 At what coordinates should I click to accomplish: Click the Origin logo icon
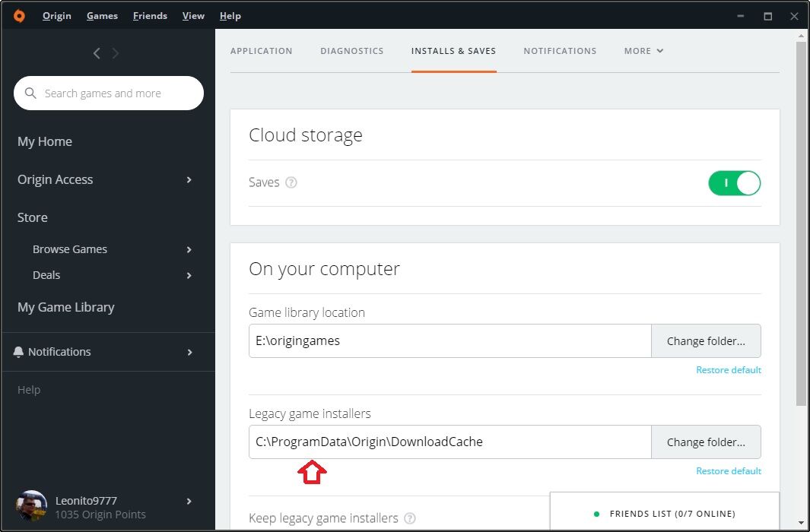19,16
